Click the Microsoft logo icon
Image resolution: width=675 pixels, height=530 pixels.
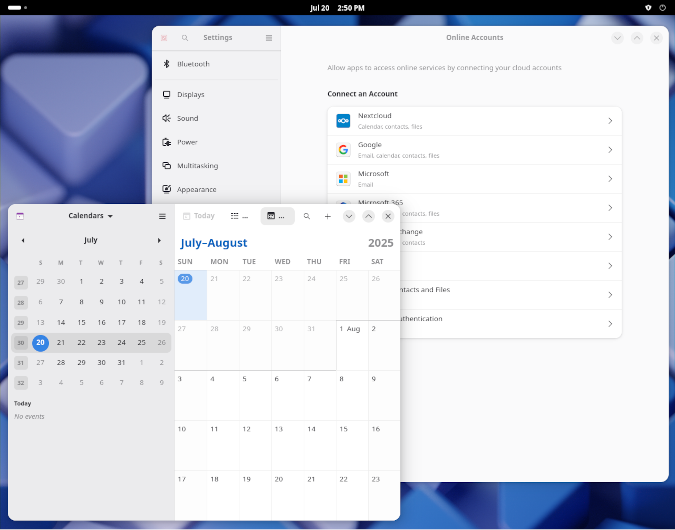tap(343, 179)
